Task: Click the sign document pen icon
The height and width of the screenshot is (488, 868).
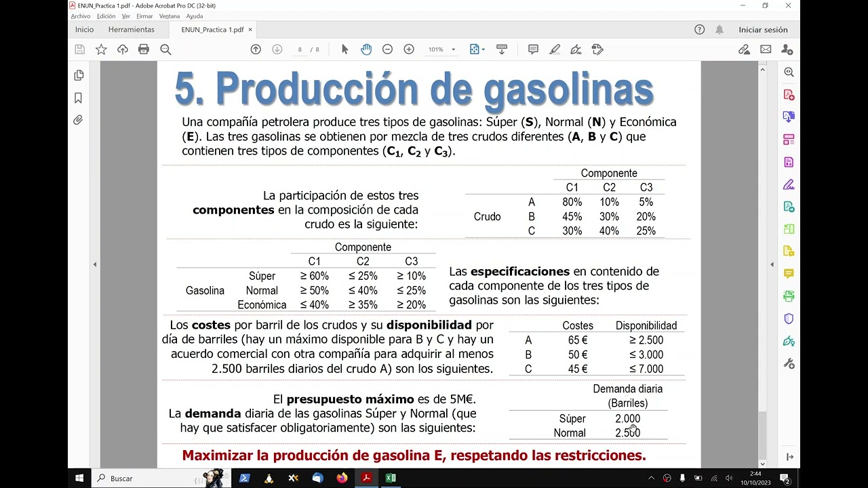Action: coord(576,49)
